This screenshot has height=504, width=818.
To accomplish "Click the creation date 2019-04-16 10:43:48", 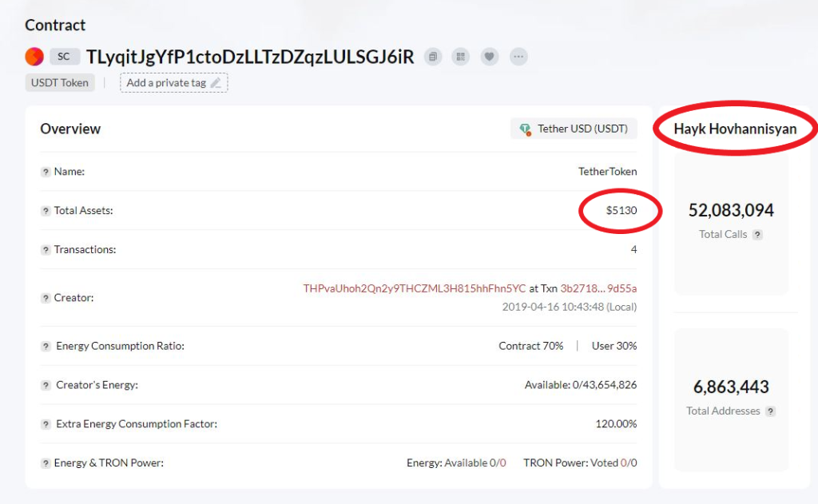I will tap(569, 307).
